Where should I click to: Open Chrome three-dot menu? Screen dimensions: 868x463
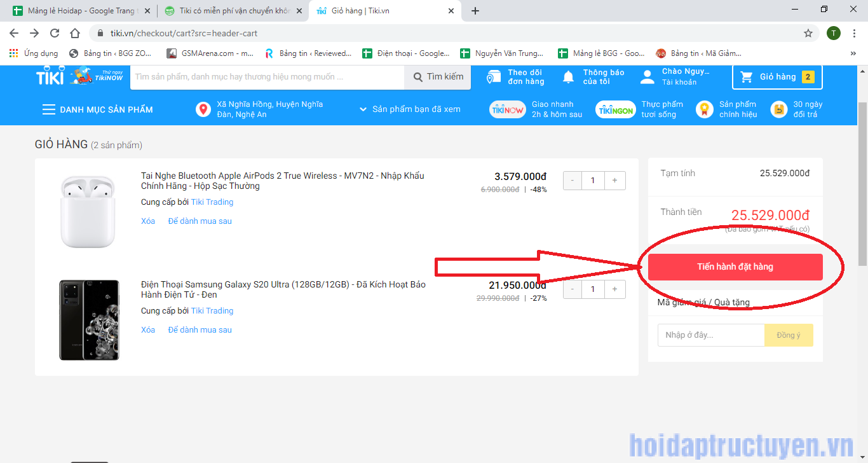click(x=855, y=33)
